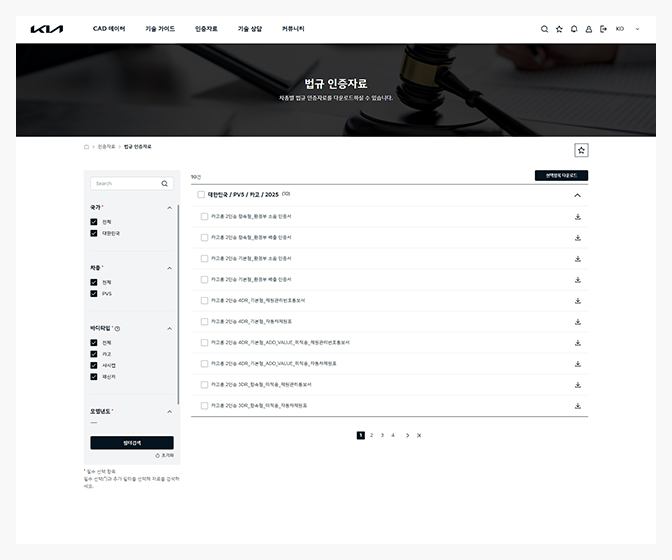Open the 커뮤니티 menu
The width and height of the screenshot is (672, 560).
[293, 29]
